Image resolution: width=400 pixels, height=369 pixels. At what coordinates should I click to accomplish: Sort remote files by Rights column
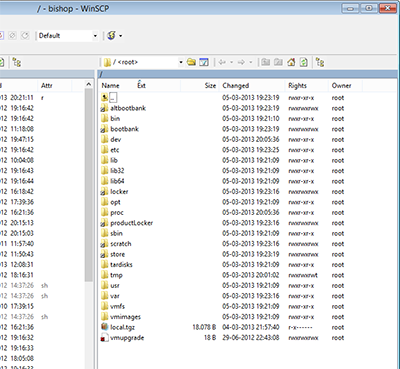tap(297, 85)
